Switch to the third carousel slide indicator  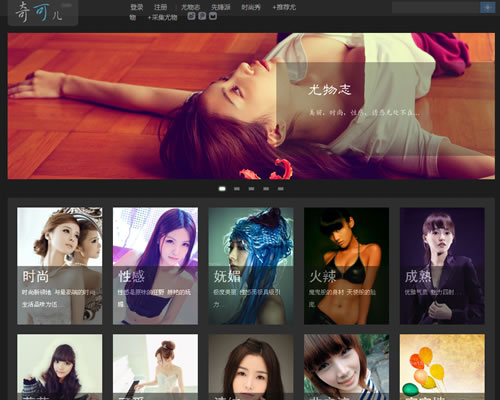(251, 189)
